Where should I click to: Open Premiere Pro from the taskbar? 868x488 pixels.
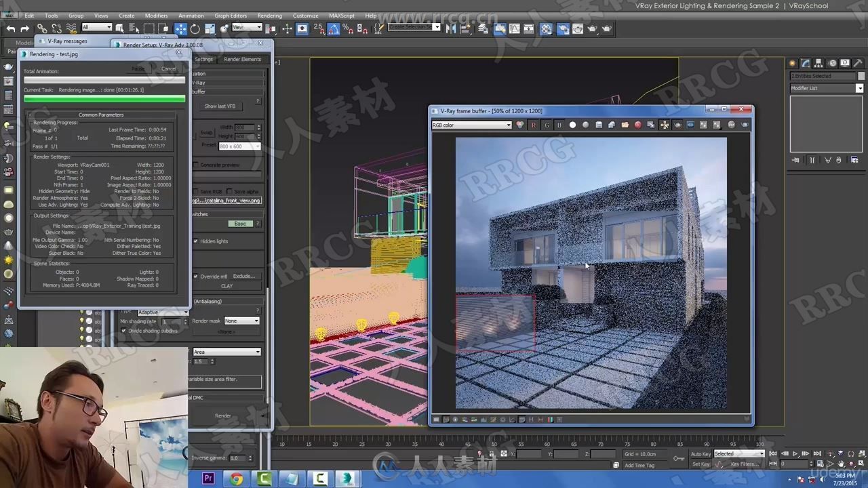click(208, 479)
